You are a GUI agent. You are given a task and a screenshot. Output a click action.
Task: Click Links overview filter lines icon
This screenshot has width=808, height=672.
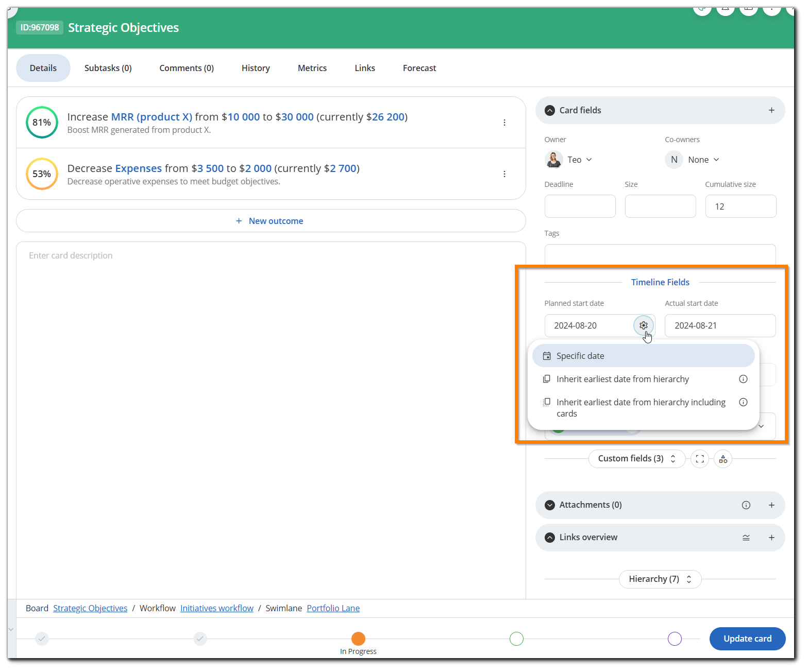746,538
